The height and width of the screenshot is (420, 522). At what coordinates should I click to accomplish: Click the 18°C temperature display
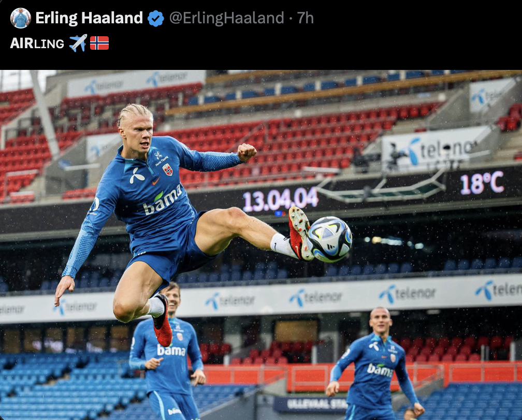click(x=482, y=183)
